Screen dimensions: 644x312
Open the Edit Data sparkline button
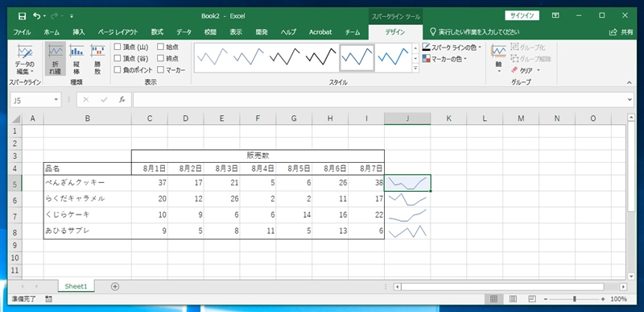(25, 60)
